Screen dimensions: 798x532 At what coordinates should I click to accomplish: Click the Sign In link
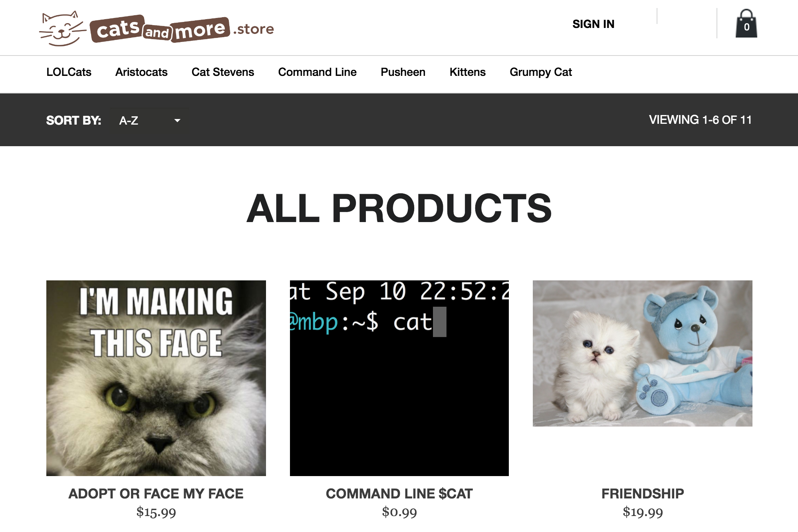tap(594, 24)
